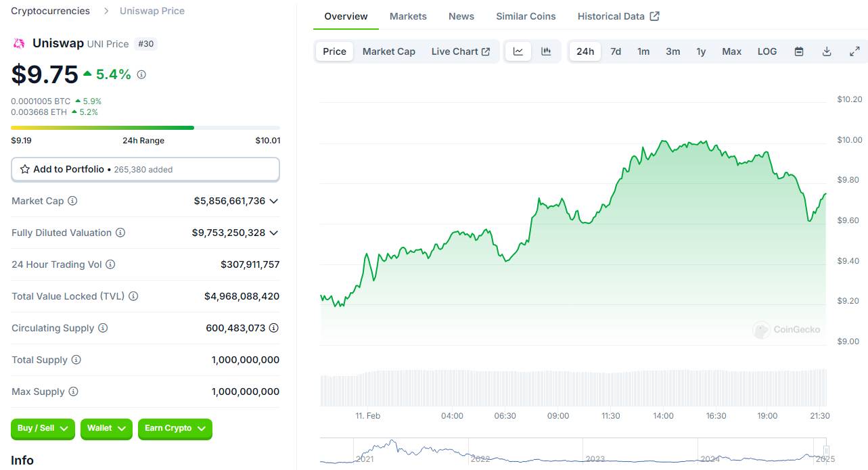Image resolution: width=868 pixels, height=470 pixels.
Task: Open the calendar date range picker
Action: 799,51
